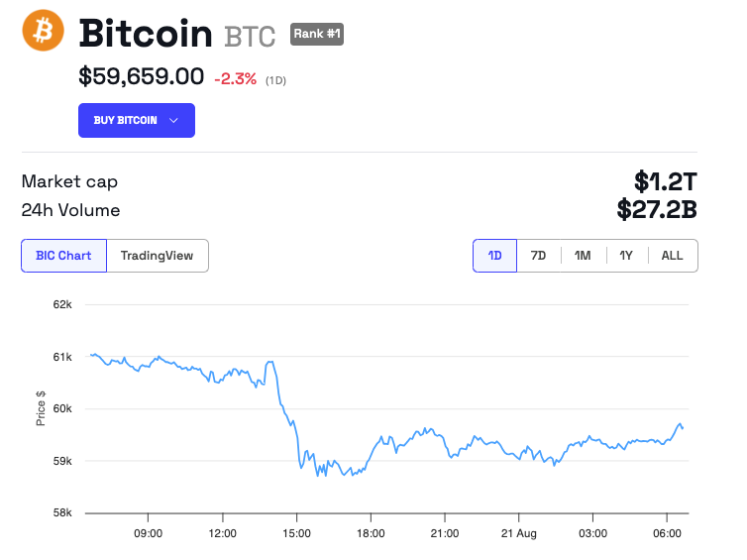The width and height of the screenshot is (747, 560).
Task: Select the 1Y time range
Action: pos(626,256)
